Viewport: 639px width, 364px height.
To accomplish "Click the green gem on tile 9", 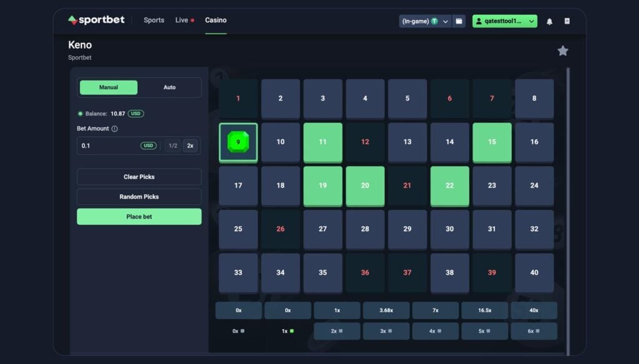I will click(x=238, y=141).
